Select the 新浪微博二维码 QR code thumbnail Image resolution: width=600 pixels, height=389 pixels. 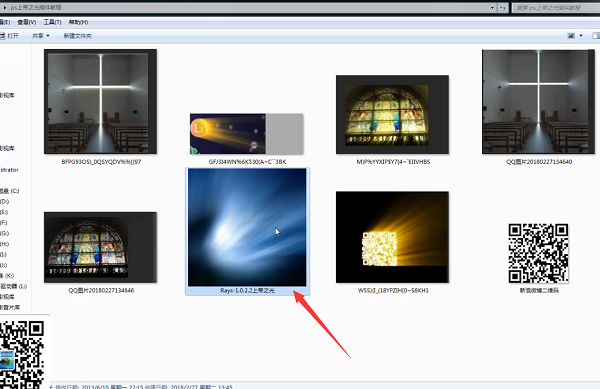coord(538,253)
